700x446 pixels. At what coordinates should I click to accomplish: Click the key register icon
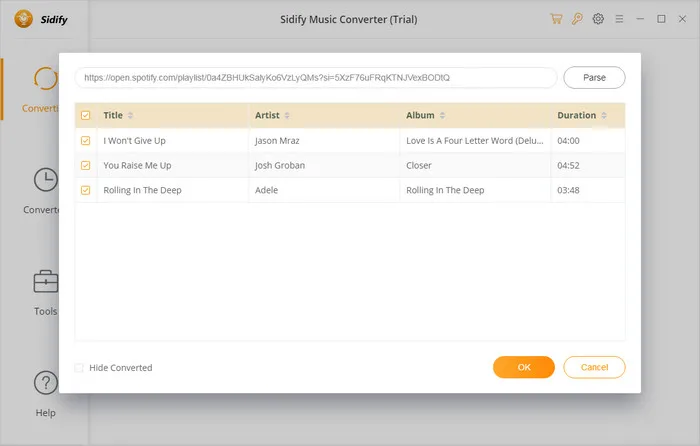[577, 19]
